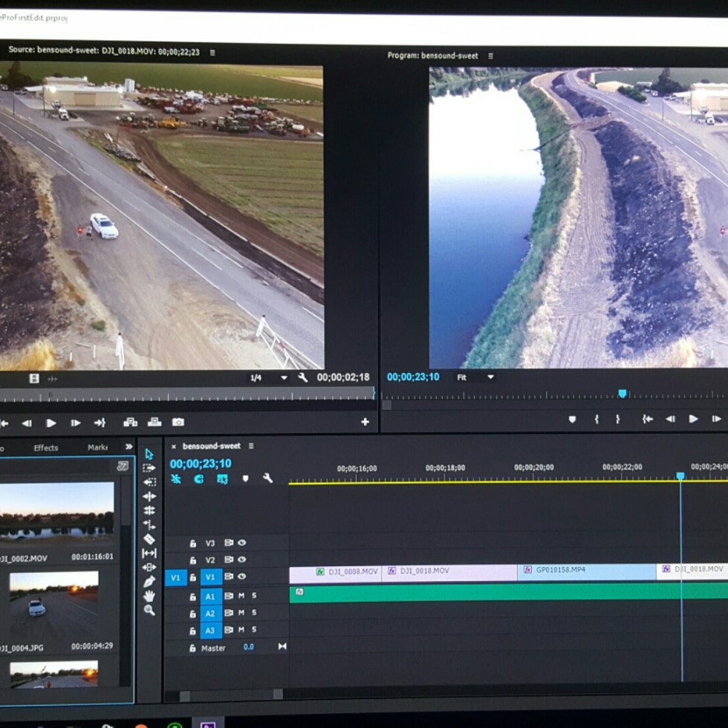The image size is (728, 728).
Task: Open the bensound-sweet sequence panel menu
Action: point(251,446)
